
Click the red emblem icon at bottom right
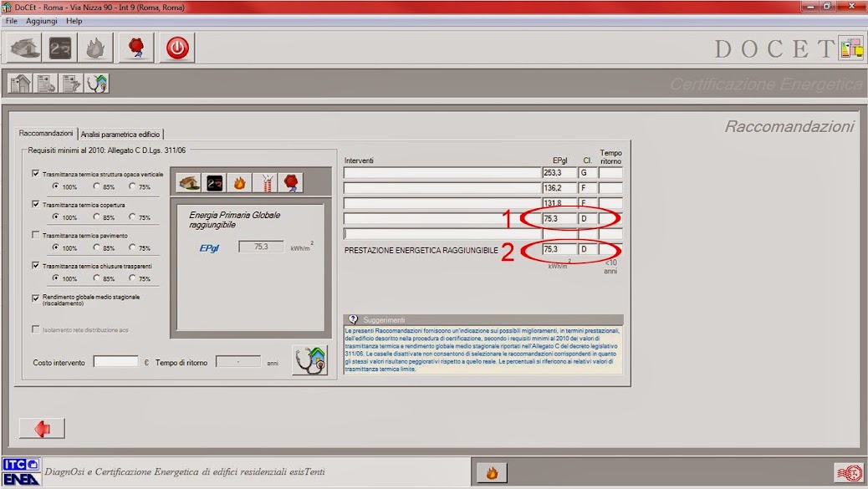[x=849, y=473]
